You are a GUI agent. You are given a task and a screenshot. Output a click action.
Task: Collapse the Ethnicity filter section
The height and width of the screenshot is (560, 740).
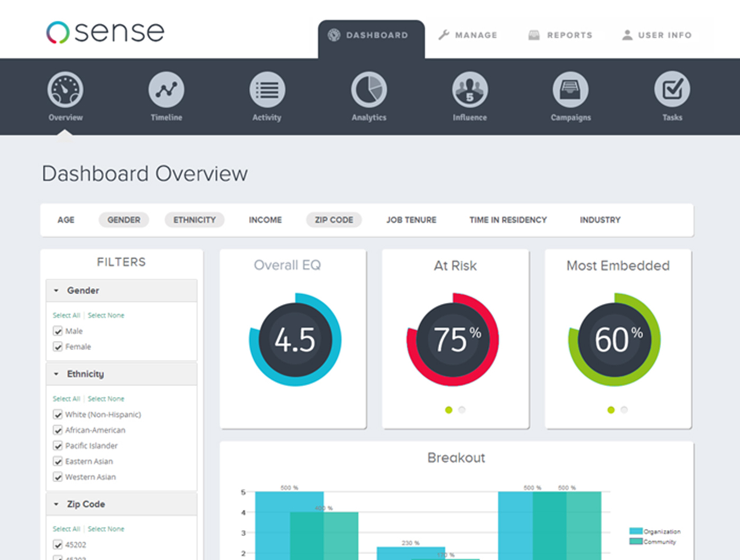tap(56, 374)
